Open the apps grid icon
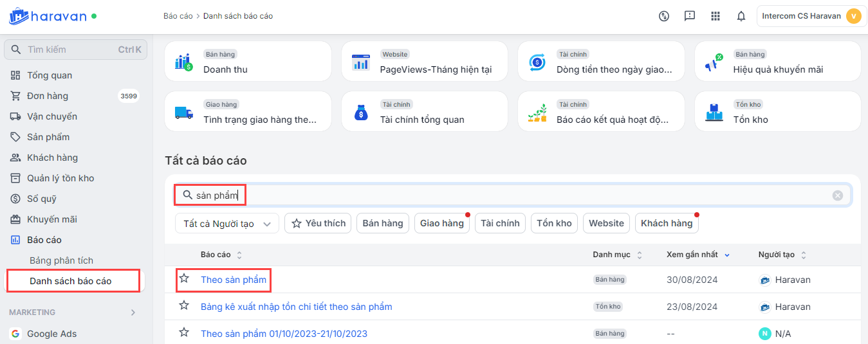This screenshot has height=344, width=868. pyautogui.click(x=716, y=16)
